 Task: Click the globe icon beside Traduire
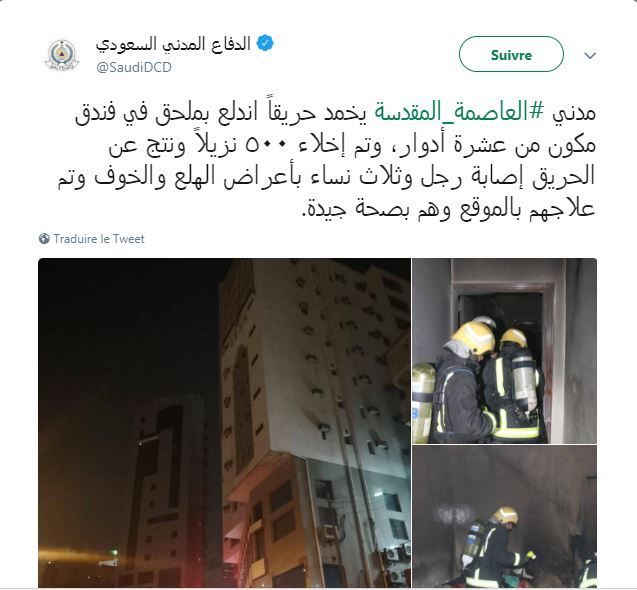tap(44, 239)
